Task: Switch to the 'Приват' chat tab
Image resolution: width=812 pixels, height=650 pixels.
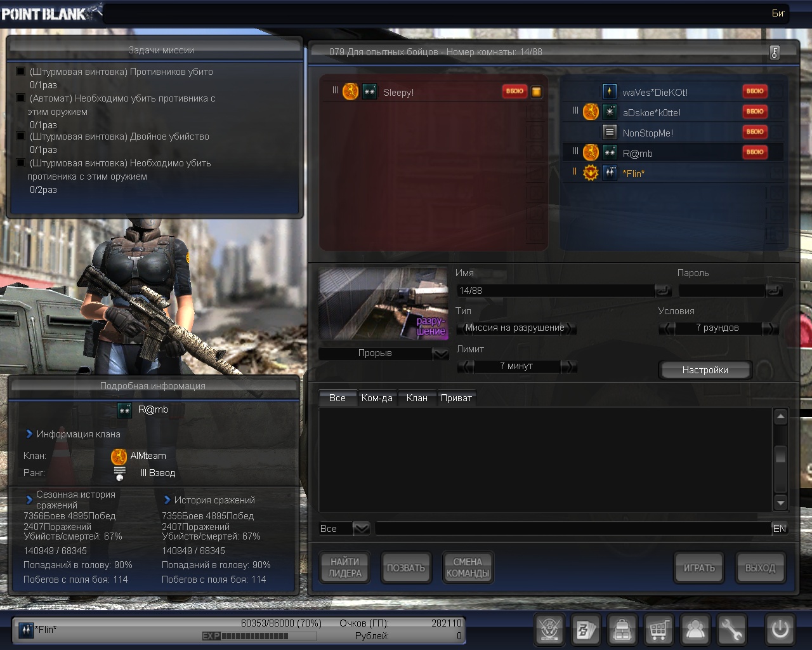Action: [456, 398]
